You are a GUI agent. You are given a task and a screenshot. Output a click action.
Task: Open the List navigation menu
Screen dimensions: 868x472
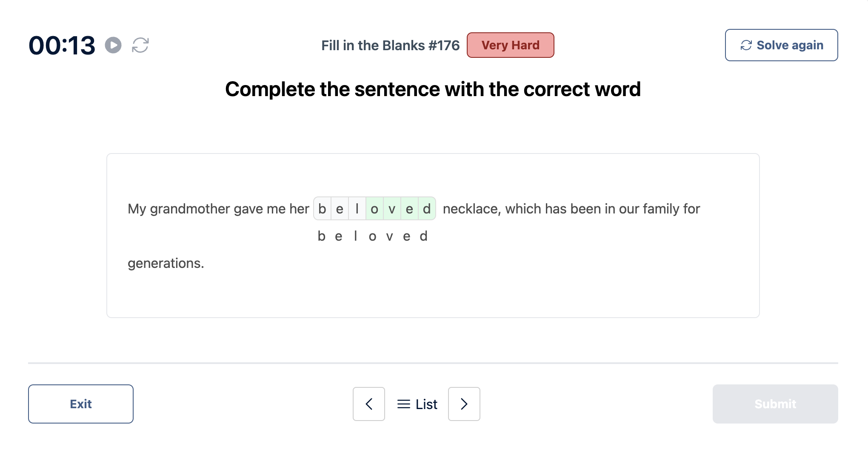click(x=417, y=404)
